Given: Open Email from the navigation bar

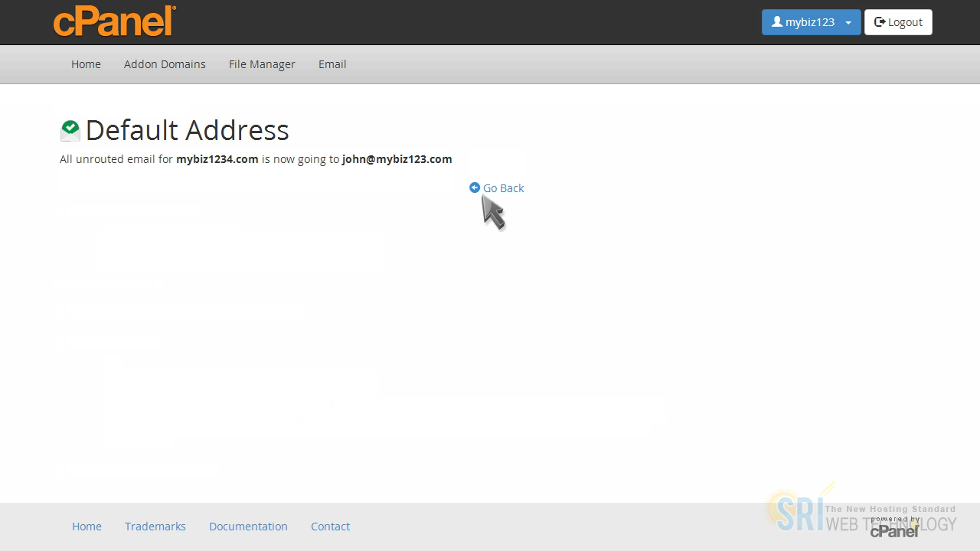Looking at the screenshot, I should coord(332,64).
